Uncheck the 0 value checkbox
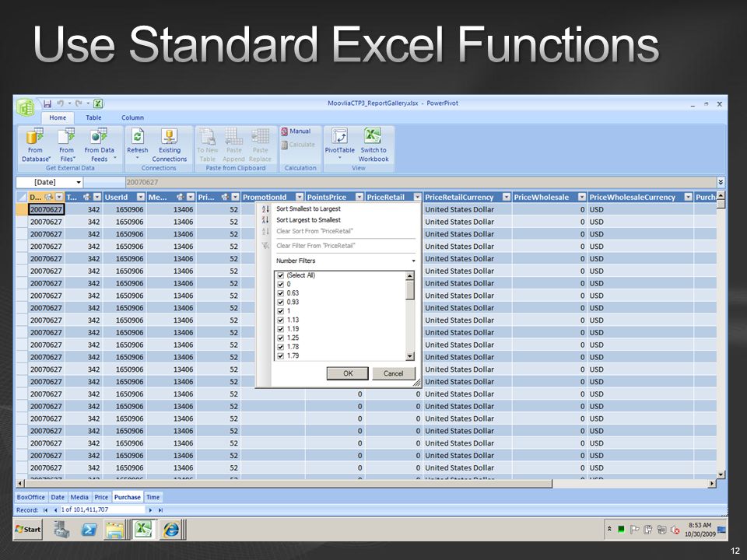 (281, 285)
